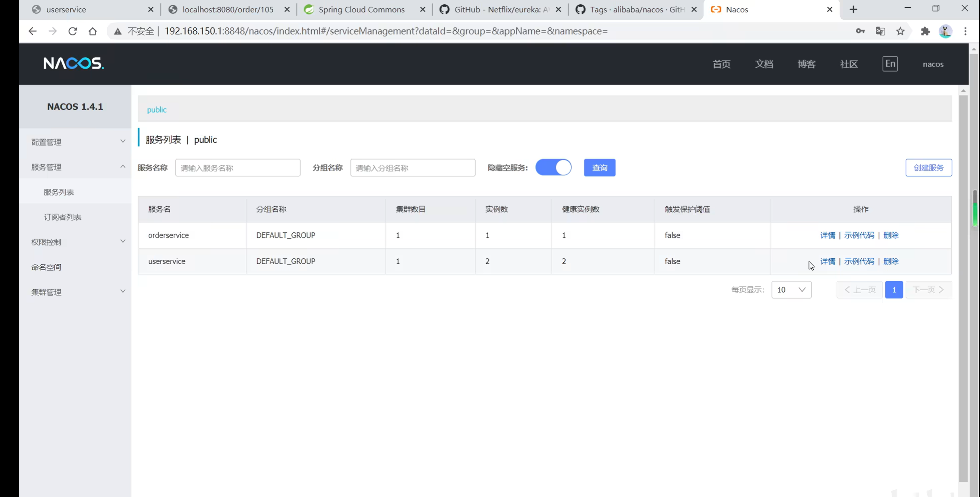980x497 pixels.
Task: Open the extensions puzzle icon
Action: (x=925, y=31)
